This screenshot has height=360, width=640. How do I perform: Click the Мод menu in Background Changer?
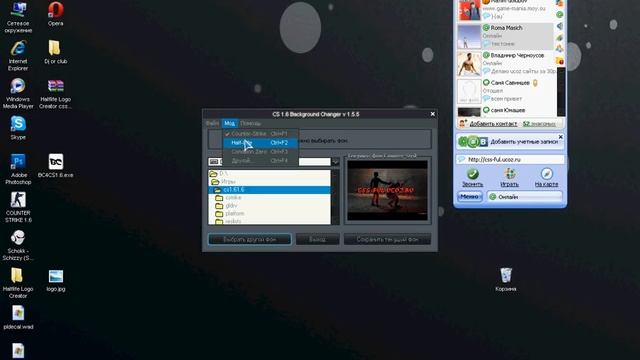229,123
